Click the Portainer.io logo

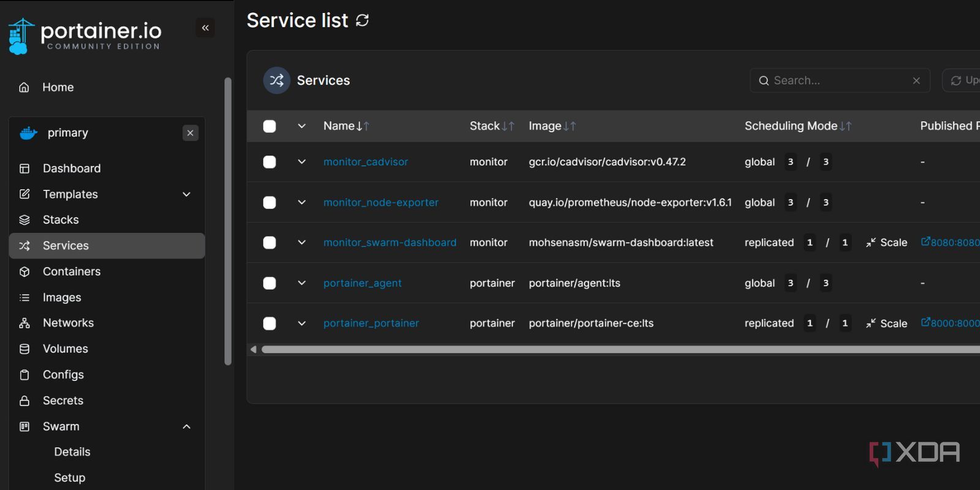[x=85, y=36]
